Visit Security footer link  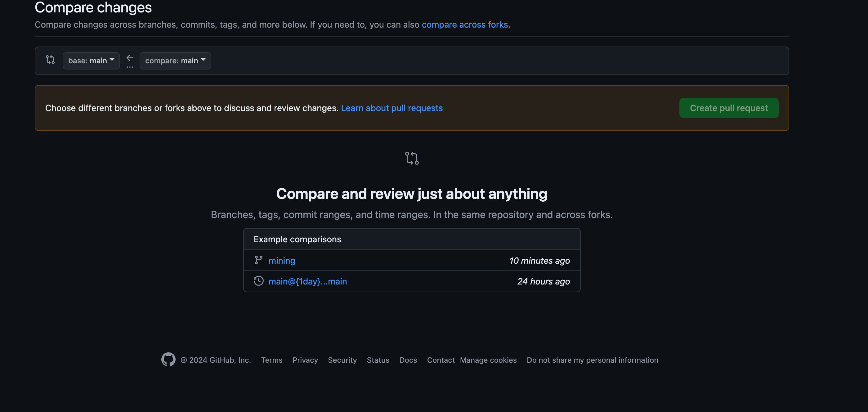342,360
